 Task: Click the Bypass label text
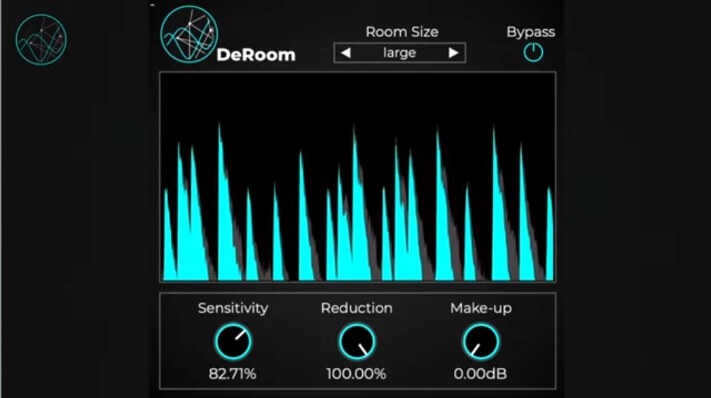[x=531, y=32]
